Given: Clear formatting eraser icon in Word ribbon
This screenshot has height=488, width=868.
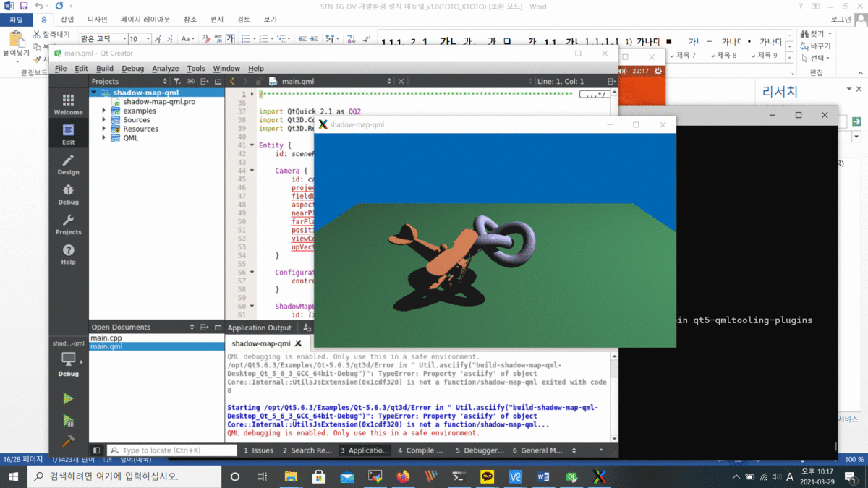Looking at the screenshot, I should pyautogui.click(x=206, y=38).
